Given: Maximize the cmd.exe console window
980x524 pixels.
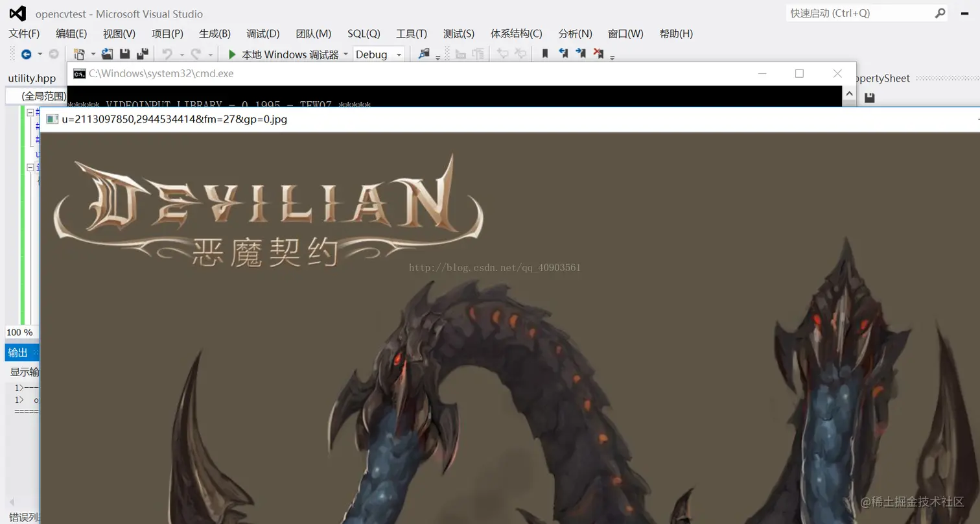Looking at the screenshot, I should click(x=799, y=74).
